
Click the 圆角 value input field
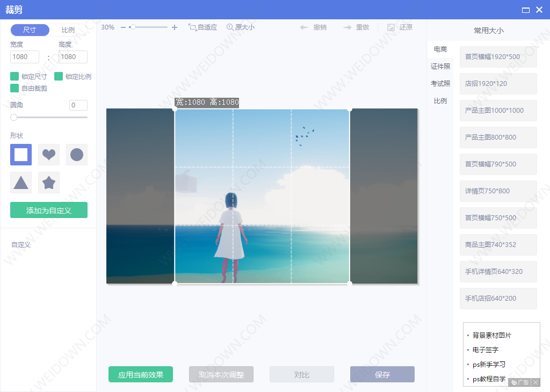coord(78,105)
